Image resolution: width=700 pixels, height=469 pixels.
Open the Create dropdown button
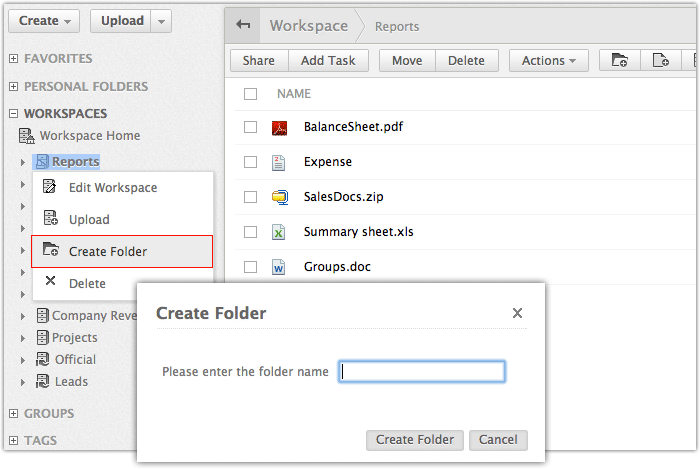coord(44,21)
